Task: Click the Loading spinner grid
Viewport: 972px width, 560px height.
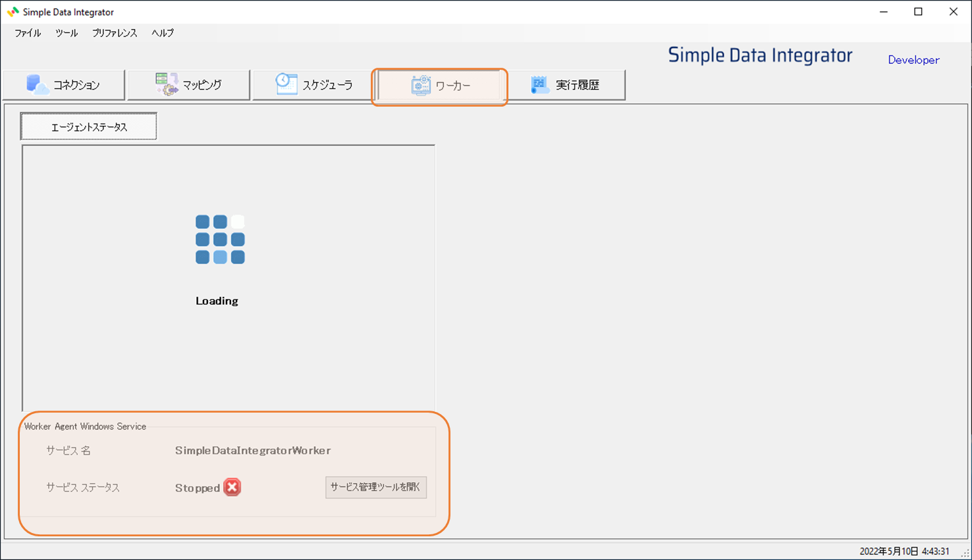Action: pyautogui.click(x=220, y=240)
